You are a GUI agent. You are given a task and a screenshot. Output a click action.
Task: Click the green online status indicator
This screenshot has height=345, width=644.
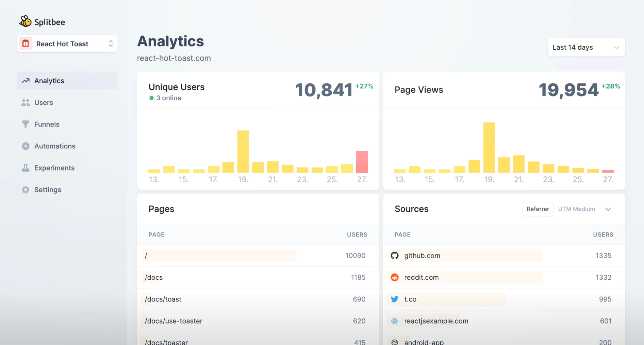pyautogui.click(x=151, y=98)
